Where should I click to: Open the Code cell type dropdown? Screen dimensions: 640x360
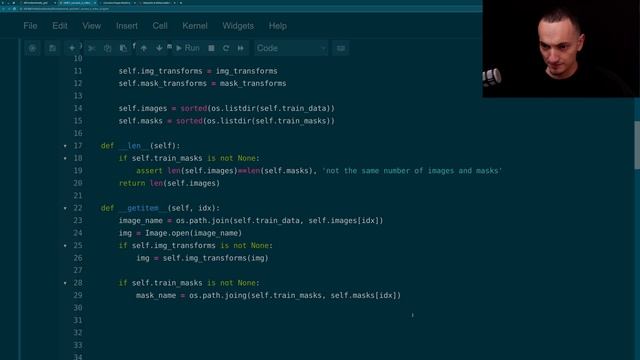pyautogui.click(x=291, y=48)
